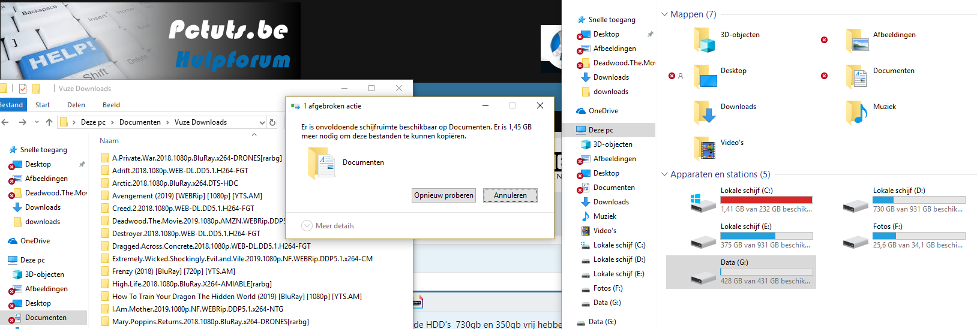This screenshot has height=329, width=980.
Task: Open Video's folder in Mappen group
Action: (x=718, y=149)
